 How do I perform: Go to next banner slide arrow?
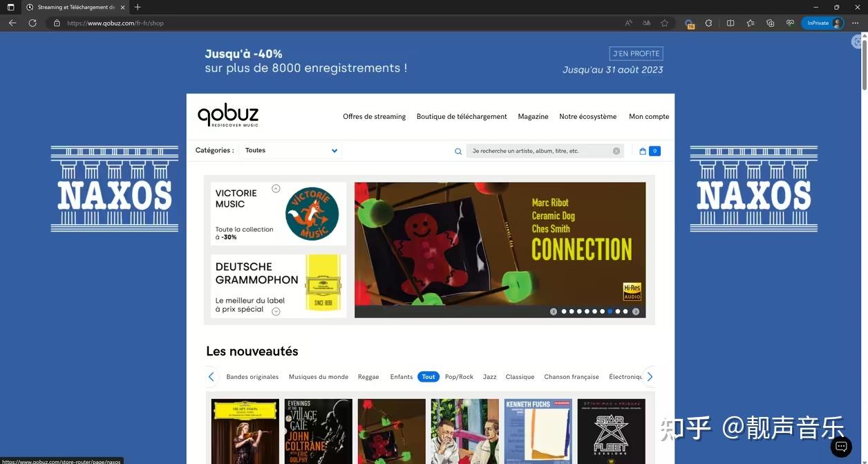click(636, 312)
